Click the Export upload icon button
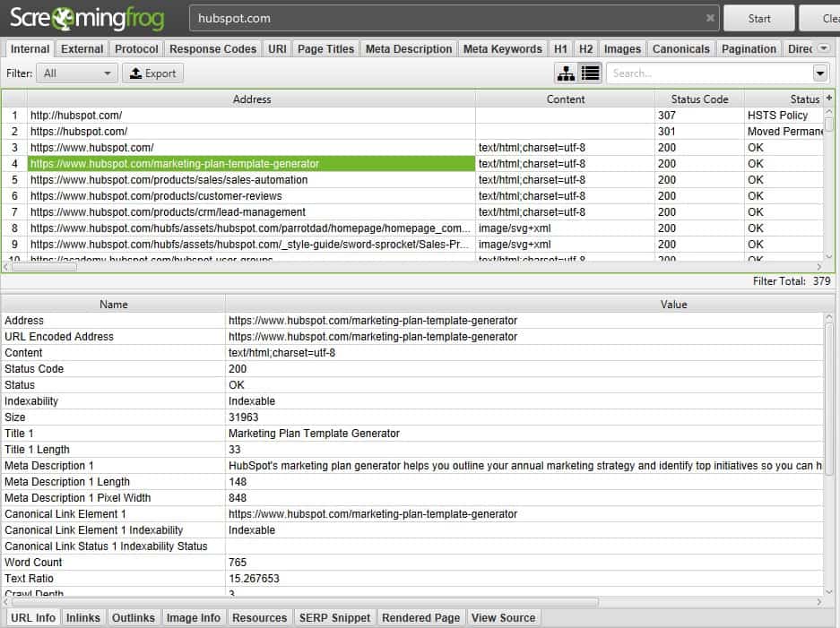The width and height of the screenshot is (840, 628). 152,73
